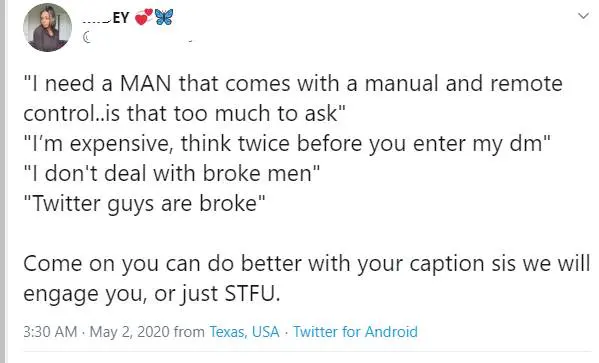The image size is (599, 363).
Task: Click the "Come on you can do better" sentence
Action: 307,264
